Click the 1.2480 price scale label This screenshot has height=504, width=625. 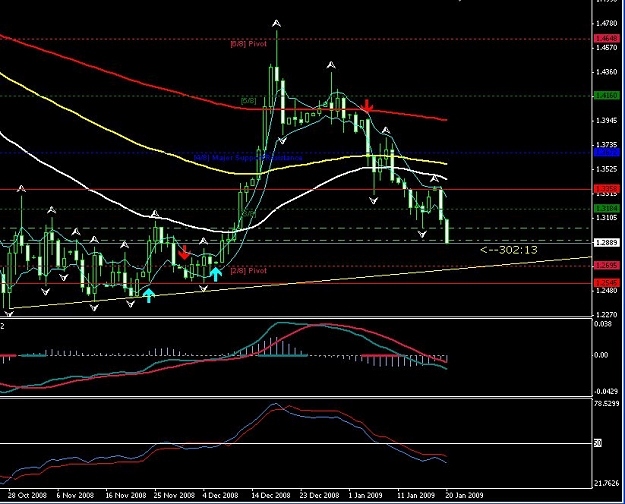coord(607,291)
